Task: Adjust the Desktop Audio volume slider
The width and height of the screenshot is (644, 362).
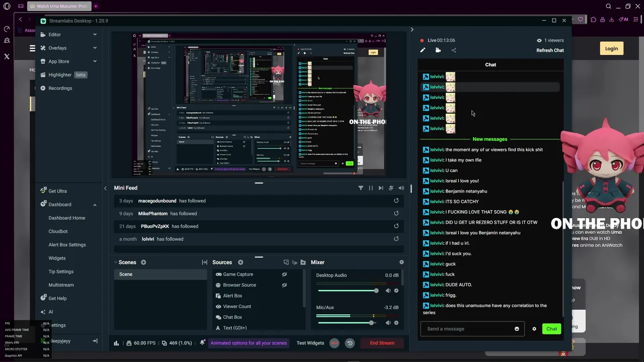Action: coord(348,291)
